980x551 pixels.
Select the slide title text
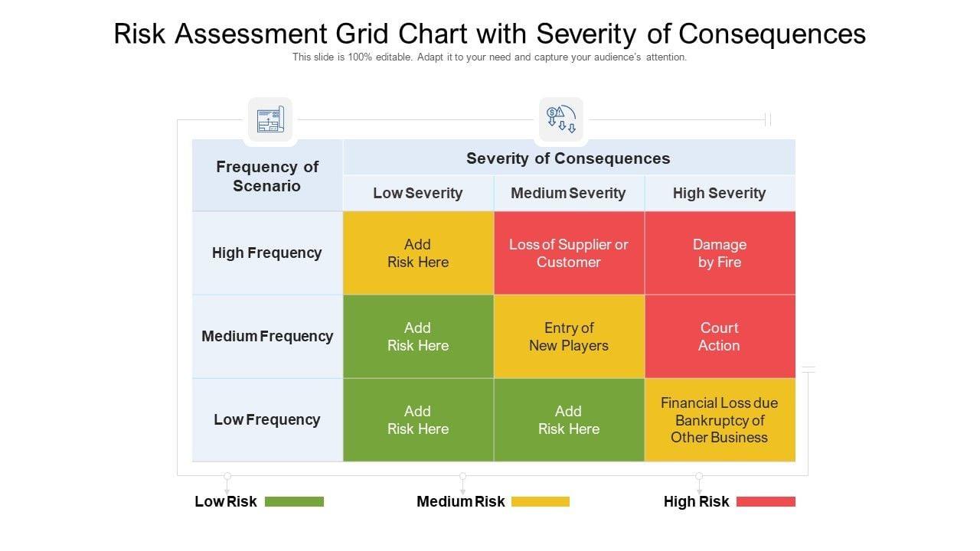tap(490, 34)
